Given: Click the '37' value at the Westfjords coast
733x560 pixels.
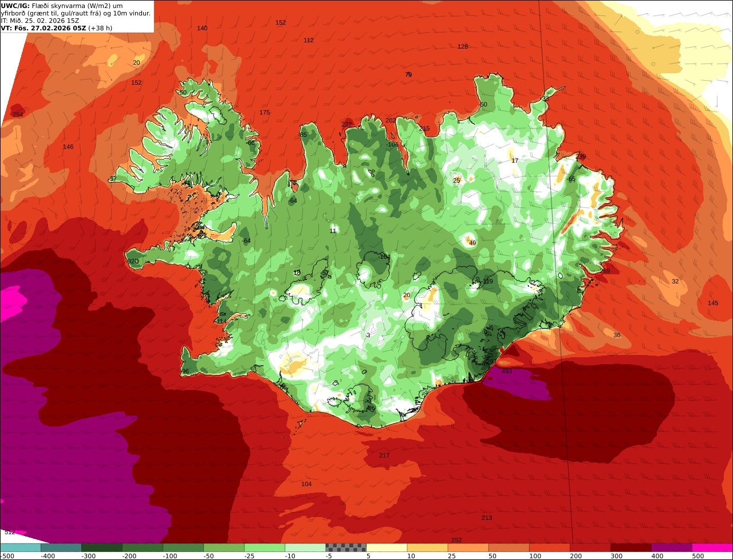Looking at the screenshot, I should [113, 179].
